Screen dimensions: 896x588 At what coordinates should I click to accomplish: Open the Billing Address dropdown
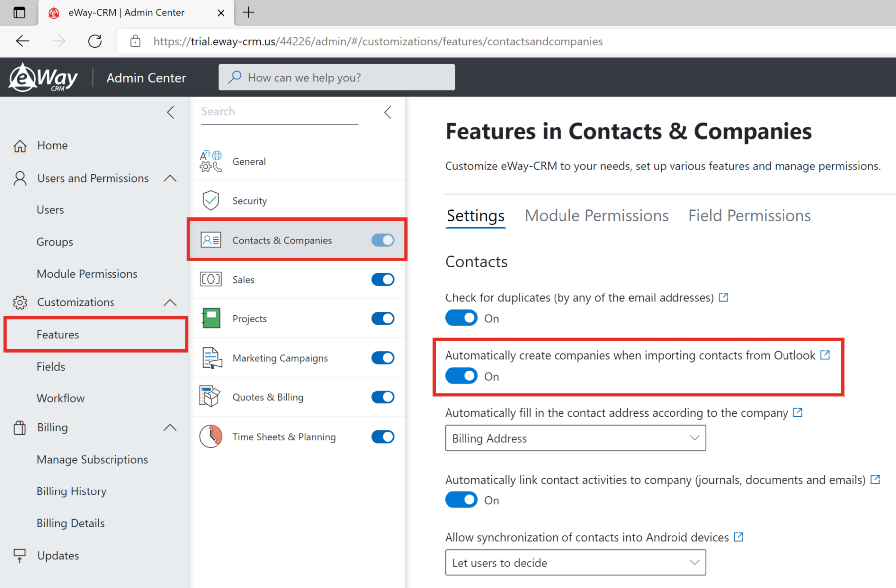[x=575, y=438]
